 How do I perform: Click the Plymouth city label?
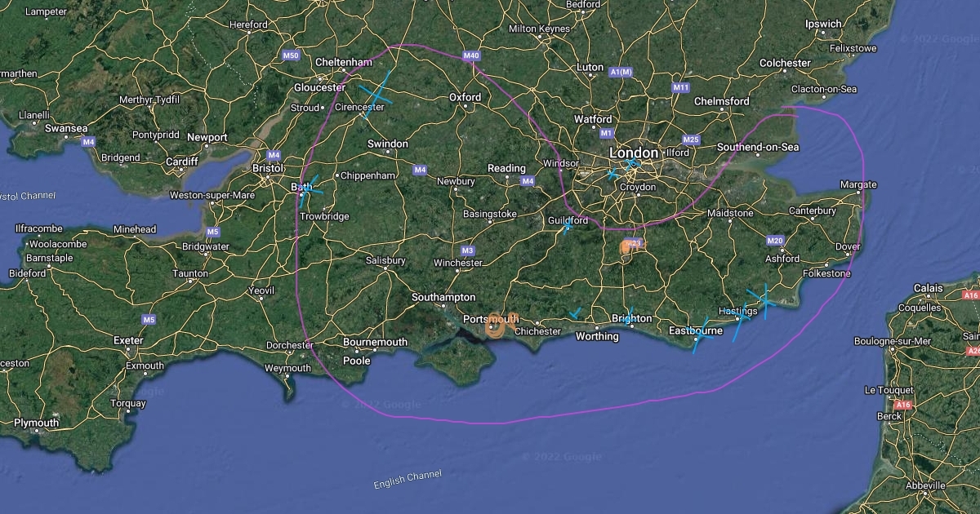[37, 423]
